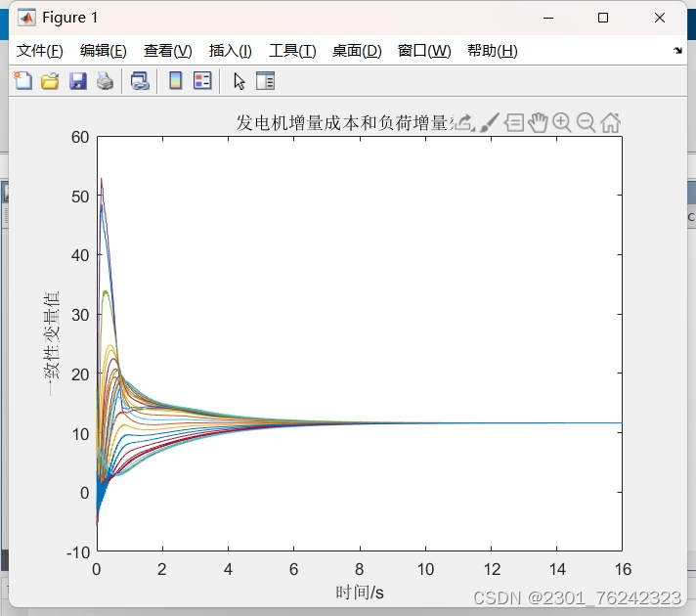The width and height of the screenshot is (696, 616).
Task: Click the MATLAB logo in title bar
Action: (26, 18)
